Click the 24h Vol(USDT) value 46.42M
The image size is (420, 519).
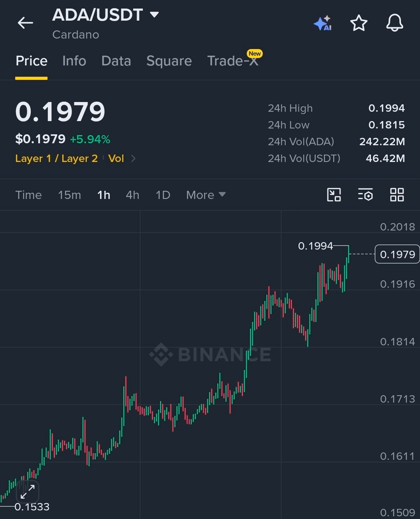tap(385, 158)
